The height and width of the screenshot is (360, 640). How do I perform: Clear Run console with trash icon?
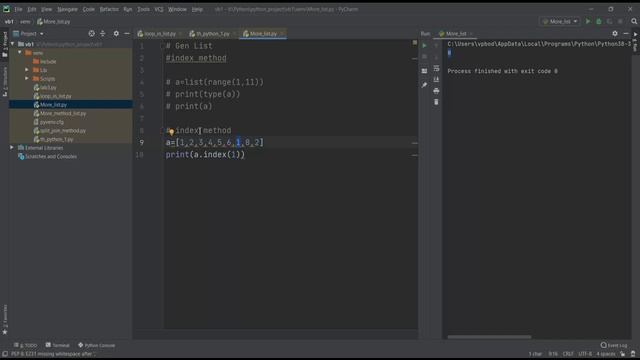coord(436,102)
